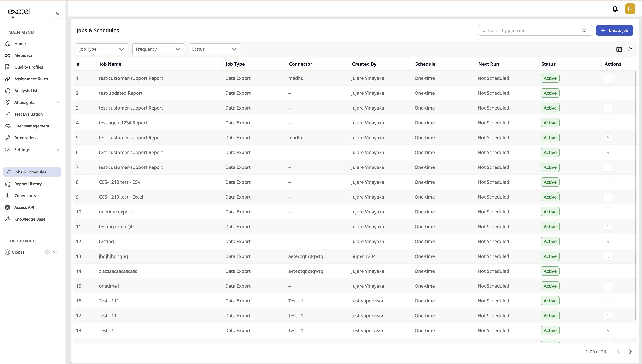Viewport: 642px width, 364px height.
Task: Open the notifications bell
Action: pyautogui.click(x=615, y=9)
